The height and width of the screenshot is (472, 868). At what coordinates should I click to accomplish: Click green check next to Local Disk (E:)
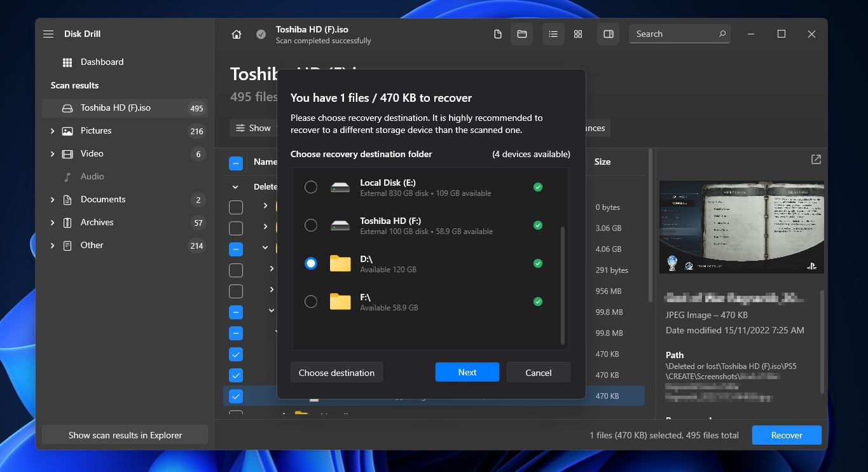point(538,187)
